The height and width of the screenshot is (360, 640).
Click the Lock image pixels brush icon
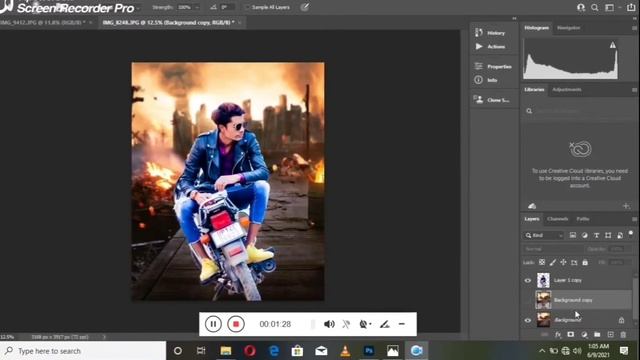(552, 262)
